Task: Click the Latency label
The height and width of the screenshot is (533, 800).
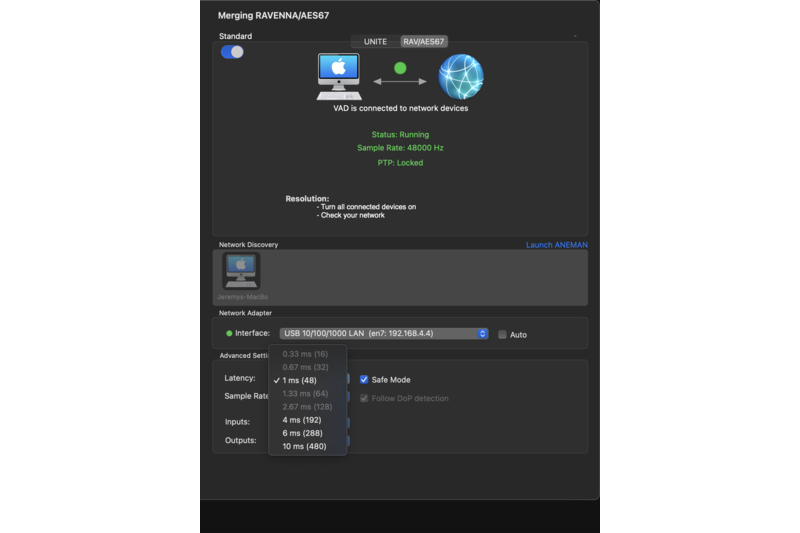Action: tap(240, 378)
